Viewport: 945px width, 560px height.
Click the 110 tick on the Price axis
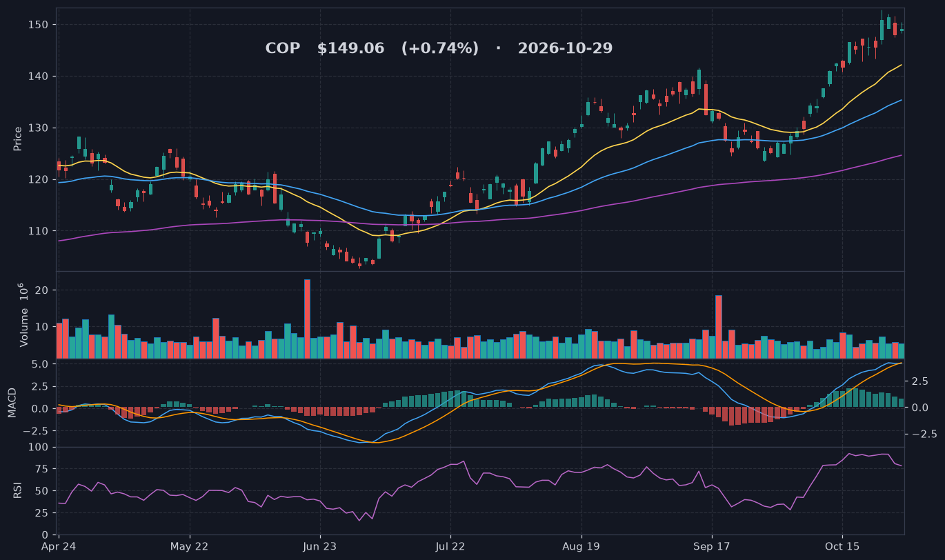(39, 231)
